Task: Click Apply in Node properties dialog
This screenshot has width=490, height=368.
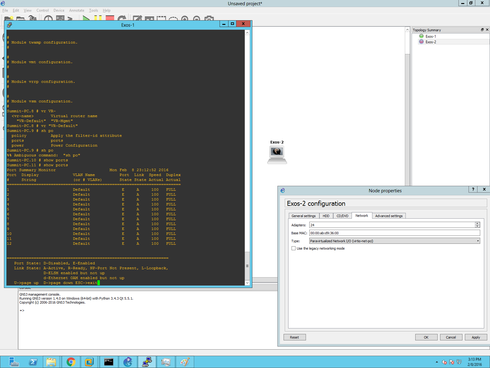Action: click(x=476, y=337)
